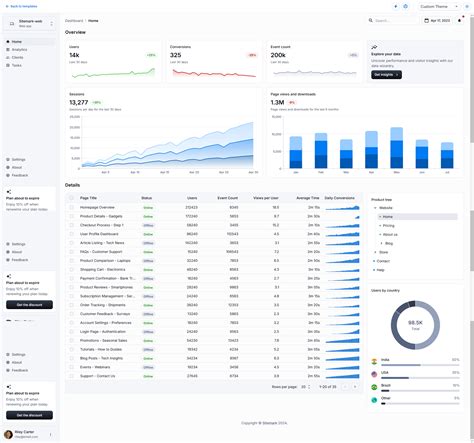Click the calendar icon beside the date
The height and width of the screenshot is (443, 474).
coord(426,21)
